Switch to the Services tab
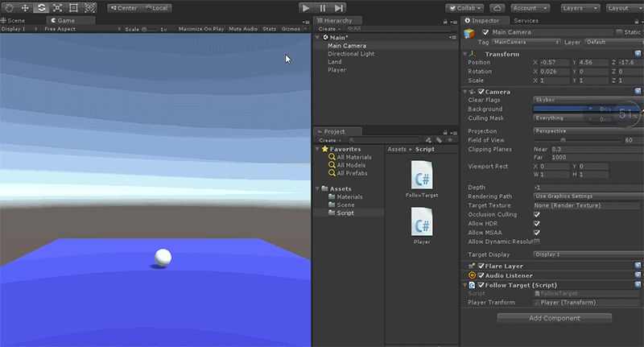Viewport: 644px width, 347px height. click(x=526, y=21)
